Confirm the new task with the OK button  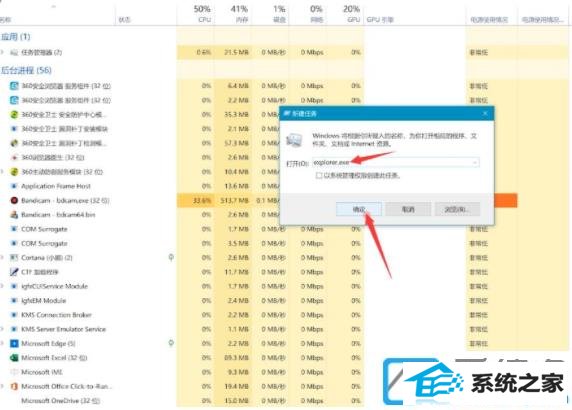(359, 209)
